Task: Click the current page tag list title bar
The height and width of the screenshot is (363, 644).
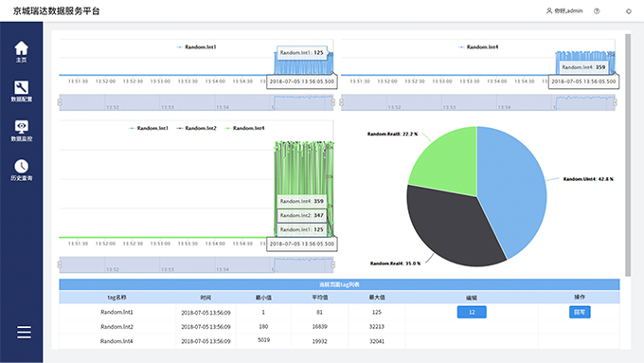Action: 339,284
